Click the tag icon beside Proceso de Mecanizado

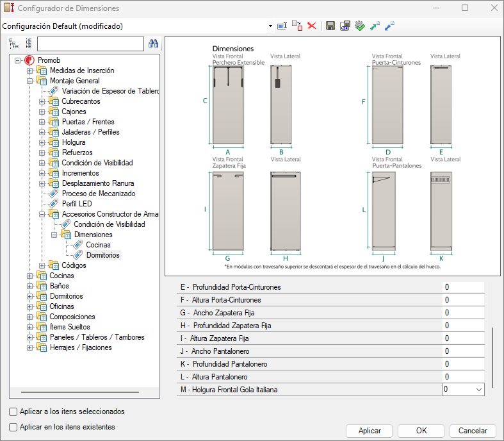coord(53,194)
